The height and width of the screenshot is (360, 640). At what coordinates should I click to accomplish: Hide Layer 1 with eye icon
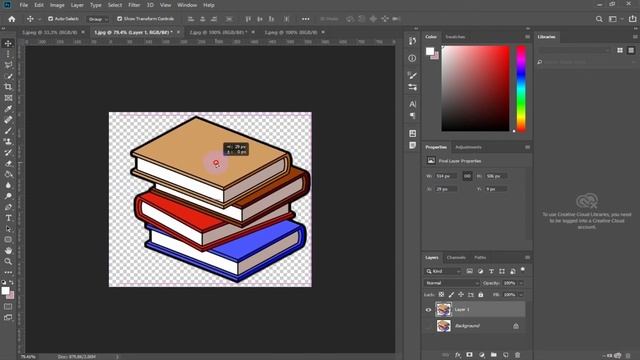click(x=428, y=310)
